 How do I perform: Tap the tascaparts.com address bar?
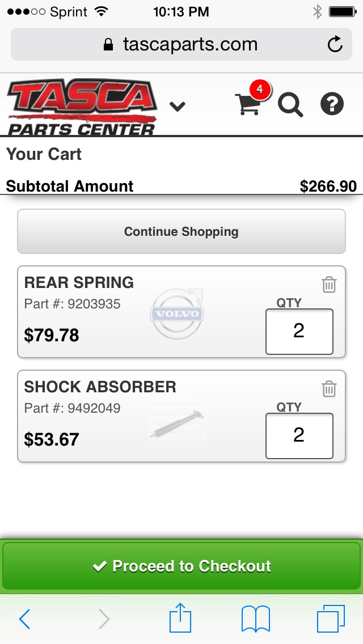tap(181, 44)
